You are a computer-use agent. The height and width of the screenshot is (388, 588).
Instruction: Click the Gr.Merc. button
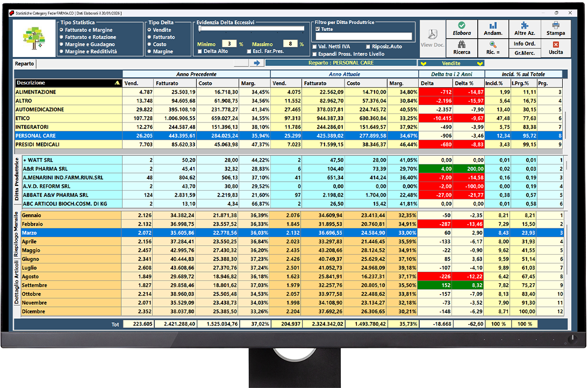524,53
